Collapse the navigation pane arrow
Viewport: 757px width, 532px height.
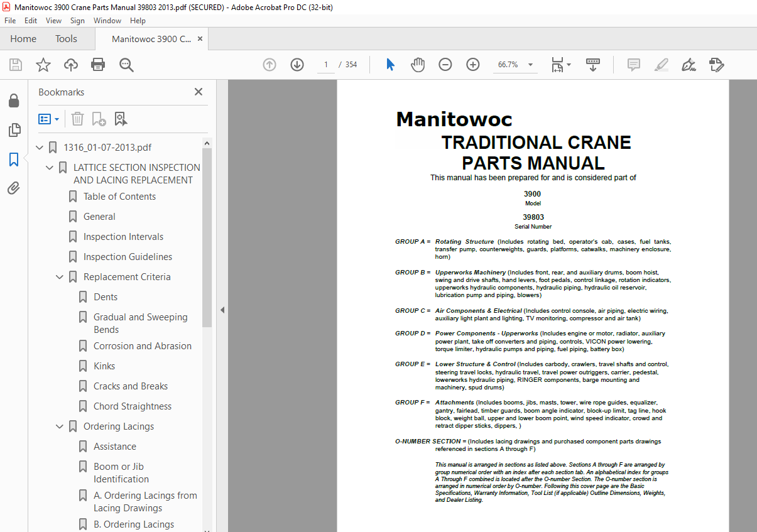tap(222, 310)
